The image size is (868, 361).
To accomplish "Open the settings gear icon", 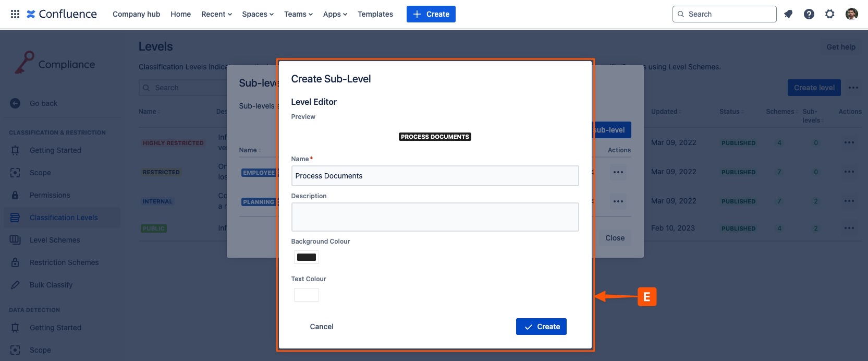I will pos(830,14).
